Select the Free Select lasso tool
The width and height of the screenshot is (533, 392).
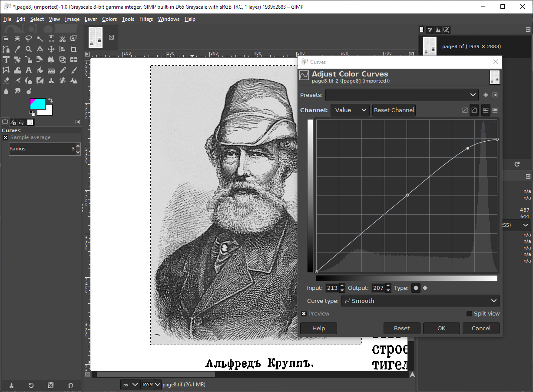(29, 39)
